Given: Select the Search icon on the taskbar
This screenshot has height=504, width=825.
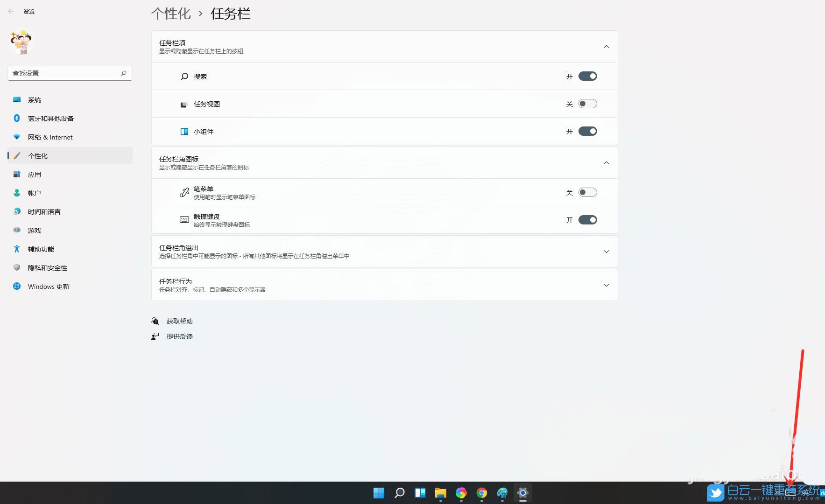Looking at the screenshot, I should pos(399,493).
